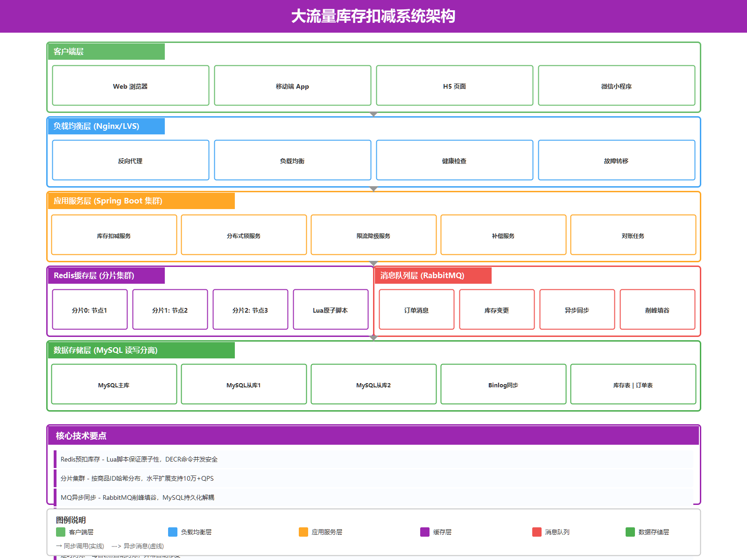Select the 故障转移 box
Image resolution: width=747 pixels, height=560 pixels.
pos(616,161)
